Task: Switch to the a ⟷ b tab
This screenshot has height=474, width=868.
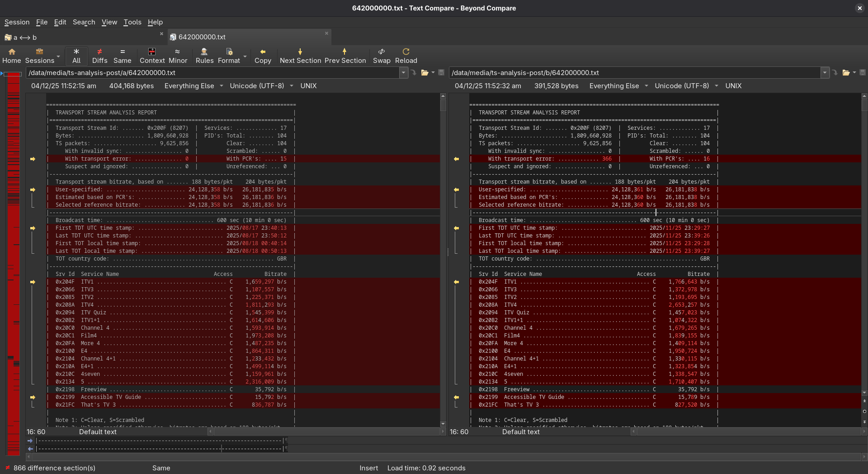Action: [x=25, y=38]
